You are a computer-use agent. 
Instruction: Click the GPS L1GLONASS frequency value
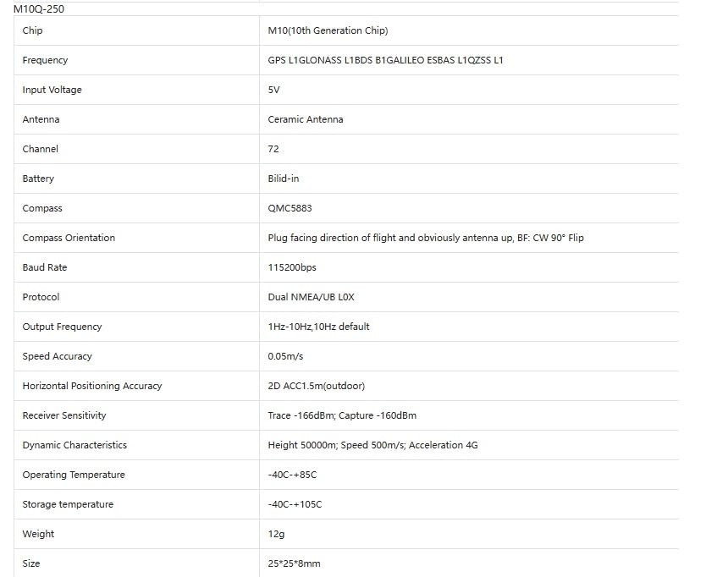click(x=385, y=60)
